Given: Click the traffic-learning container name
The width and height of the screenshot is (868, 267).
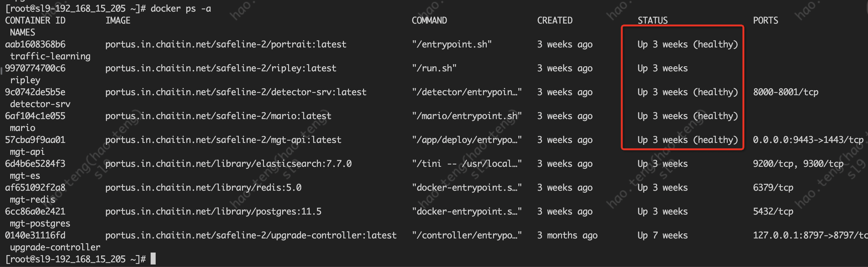Looking at the screenshot, I should (x=50, y=56).
